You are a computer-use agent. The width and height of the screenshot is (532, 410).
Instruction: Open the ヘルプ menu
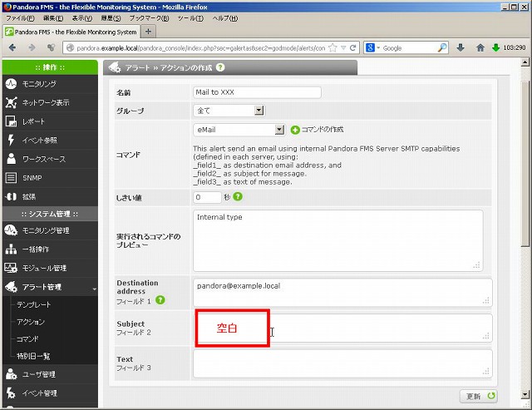[225, 18]
